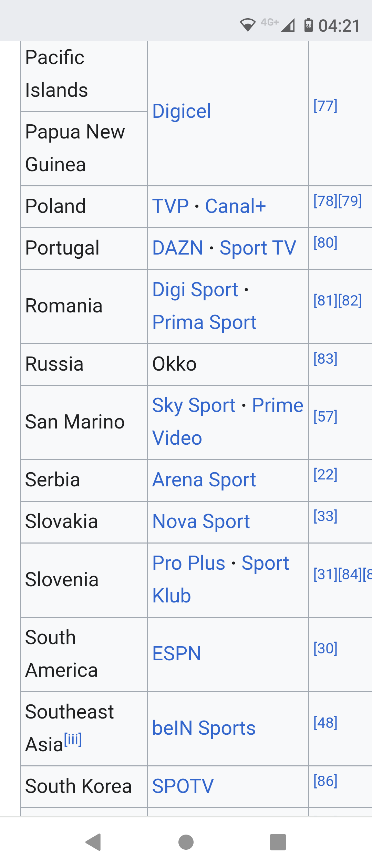372x868 pixels.
Task: Tap the Android back navigation button
Action: [x=93, y=842]
